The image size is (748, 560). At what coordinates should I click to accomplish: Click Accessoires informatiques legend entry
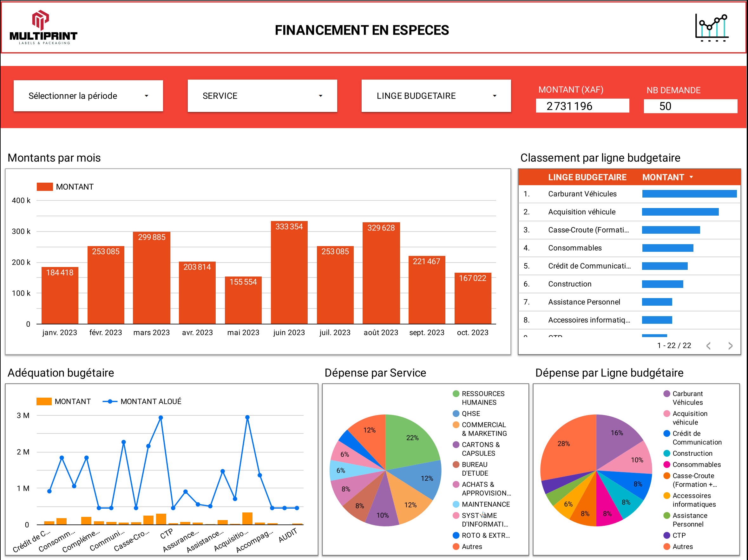click(x=690, y=500)
